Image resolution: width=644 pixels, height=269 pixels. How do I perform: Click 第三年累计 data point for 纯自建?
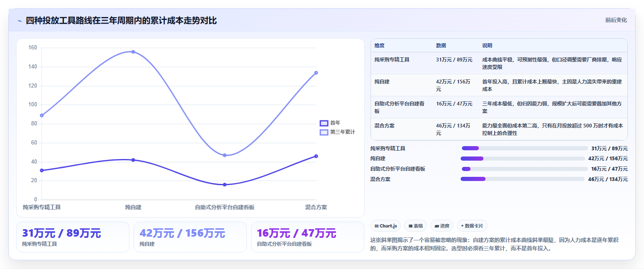(133, 52)
